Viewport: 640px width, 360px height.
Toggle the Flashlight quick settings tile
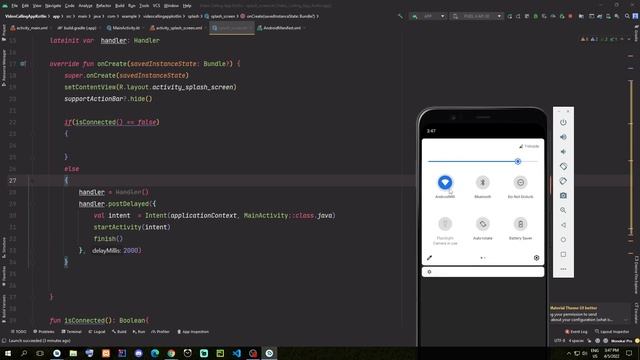tap(445, 224)
